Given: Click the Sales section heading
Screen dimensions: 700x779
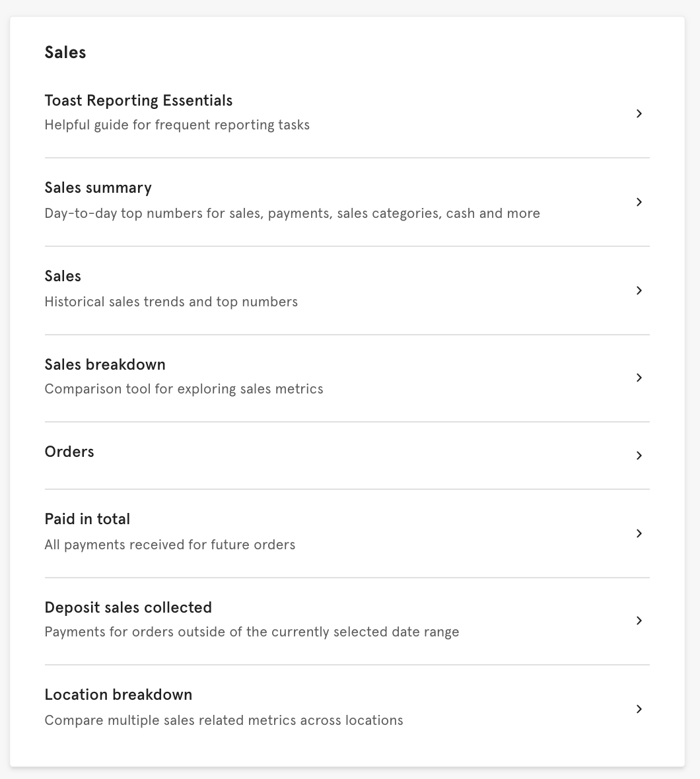Looking at the screenshot, I should pos(65,52).
